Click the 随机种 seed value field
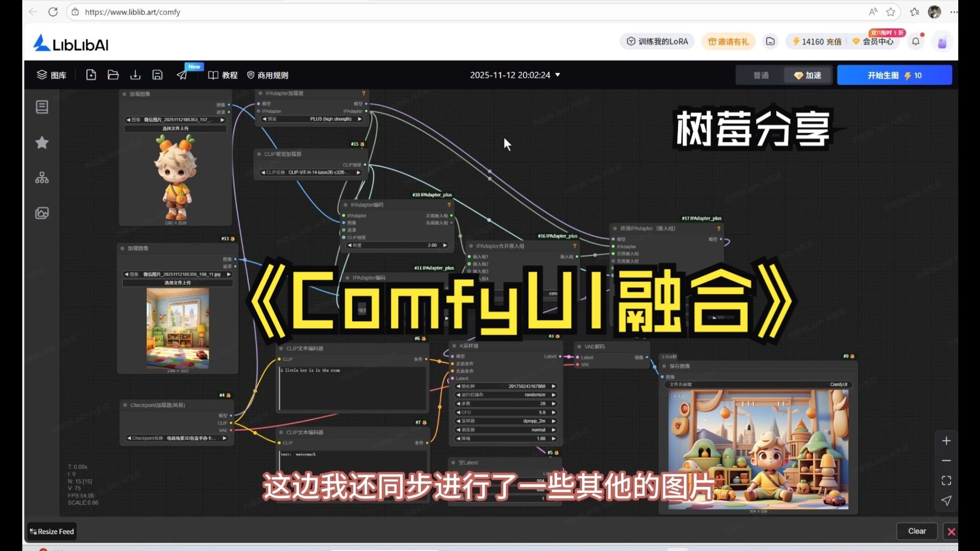980x551 pixels. tap(506, 386)
